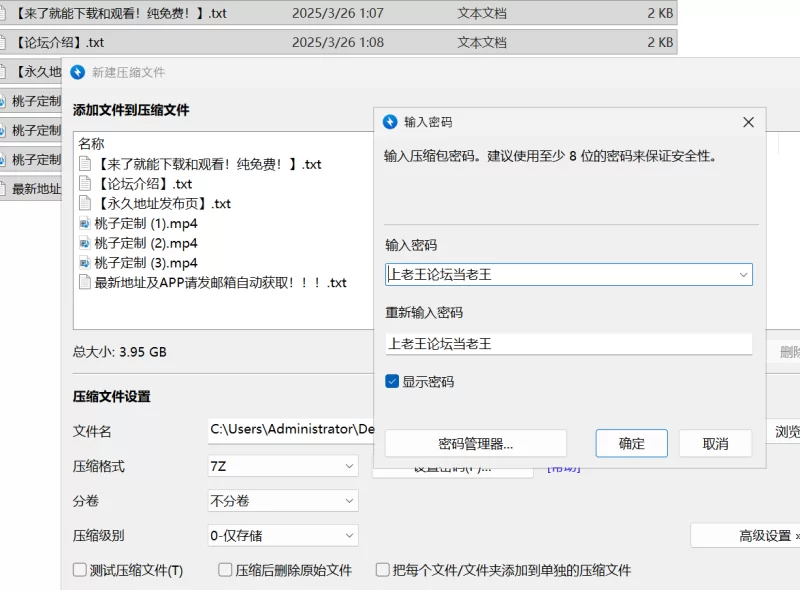
Task: Click the 确定 button
Action: tap(632, 444)
